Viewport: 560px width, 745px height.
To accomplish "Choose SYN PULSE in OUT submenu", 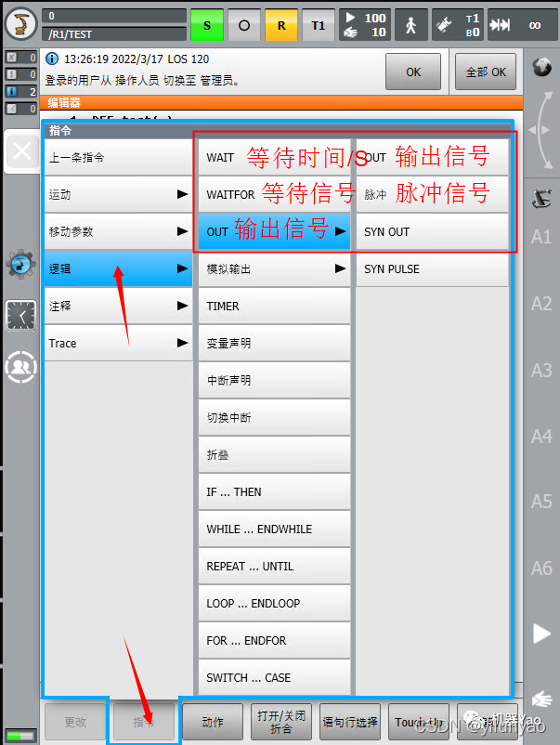I will (x=432, y=268).
